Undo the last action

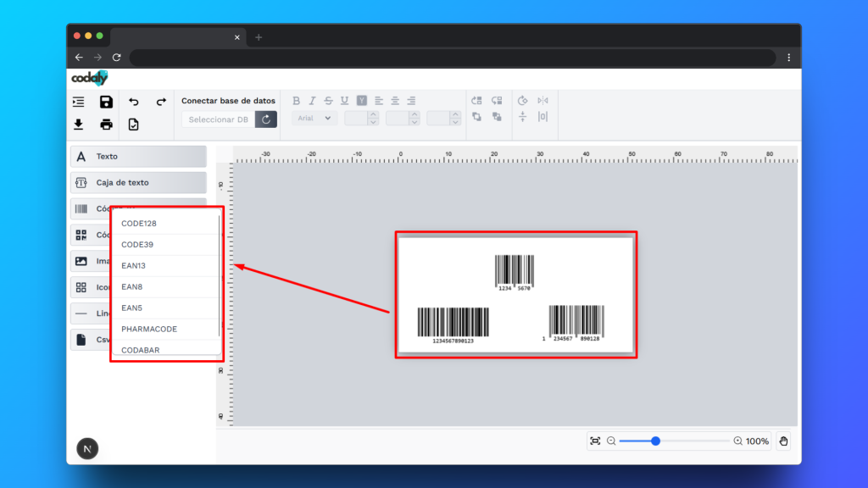(x=133, y=102)
